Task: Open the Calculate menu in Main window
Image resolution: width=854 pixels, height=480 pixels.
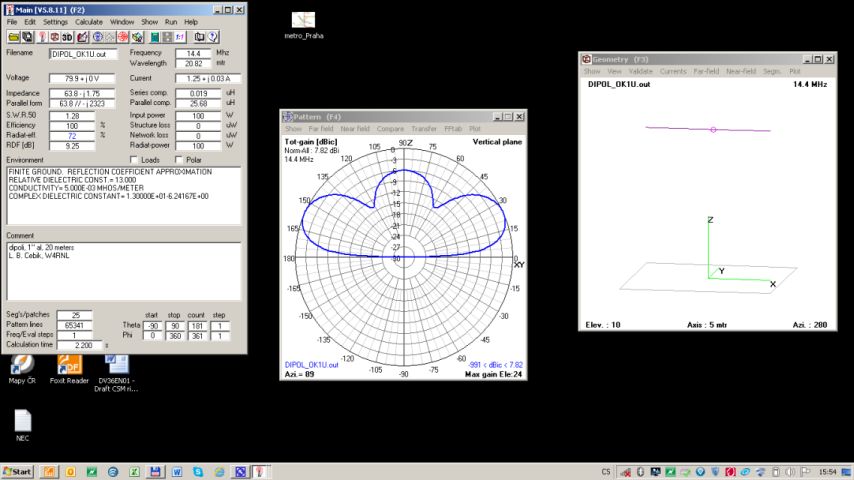Action: [88, 21]
